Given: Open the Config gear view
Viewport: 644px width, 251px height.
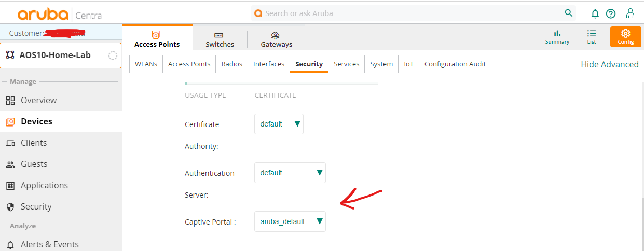Looking at the screenshot, I should [x=625, y=36].
